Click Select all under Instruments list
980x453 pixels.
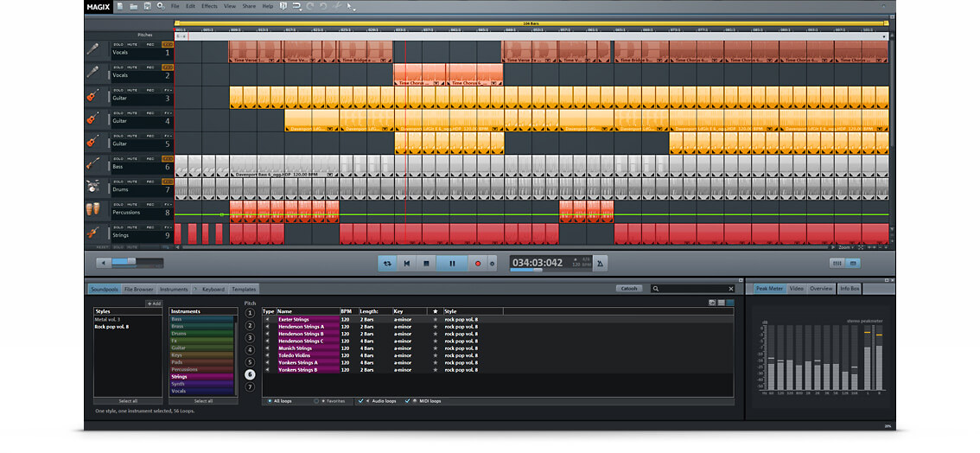(x=203, y=400)
